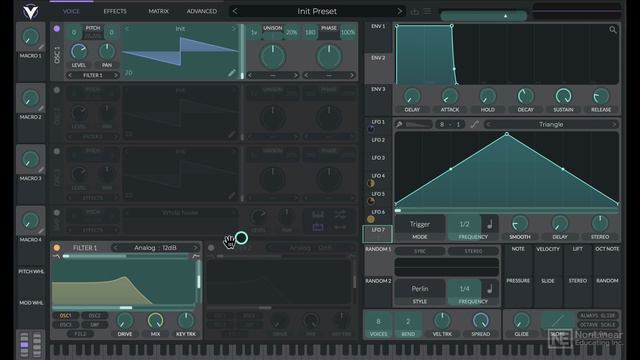Click the envelope zoom magnifier icon
640x360 pixels.
coord(613,30)
